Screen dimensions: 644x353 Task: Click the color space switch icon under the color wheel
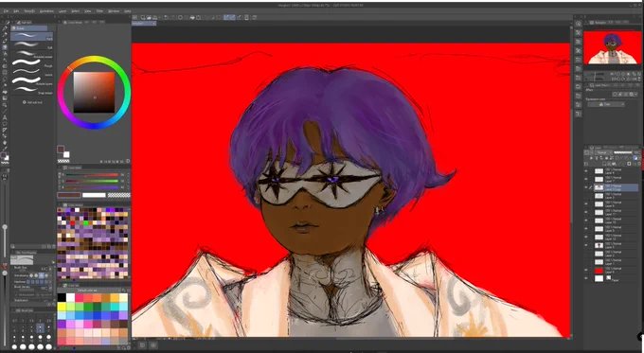128,161
